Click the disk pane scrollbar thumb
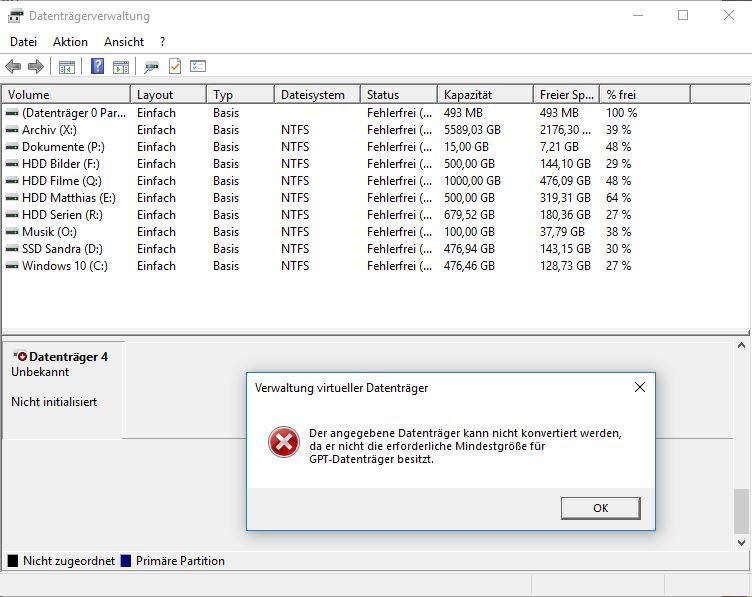The width and height of the screenshot is (752, 597). point(741,511)
